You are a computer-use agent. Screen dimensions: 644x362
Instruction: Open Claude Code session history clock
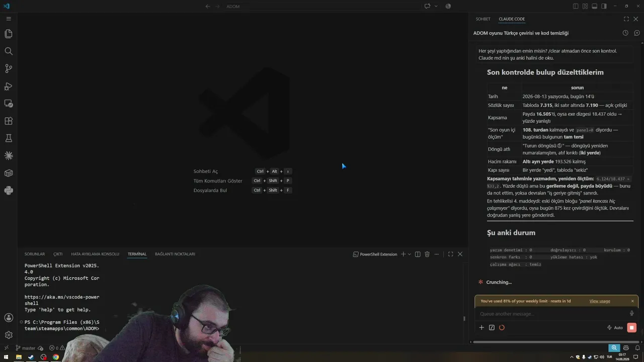tap(625, 33)
